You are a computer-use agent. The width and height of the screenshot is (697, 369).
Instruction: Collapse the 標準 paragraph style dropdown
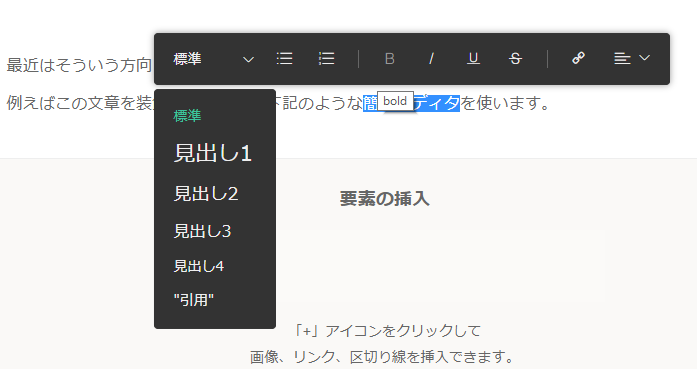click(213, 59)
